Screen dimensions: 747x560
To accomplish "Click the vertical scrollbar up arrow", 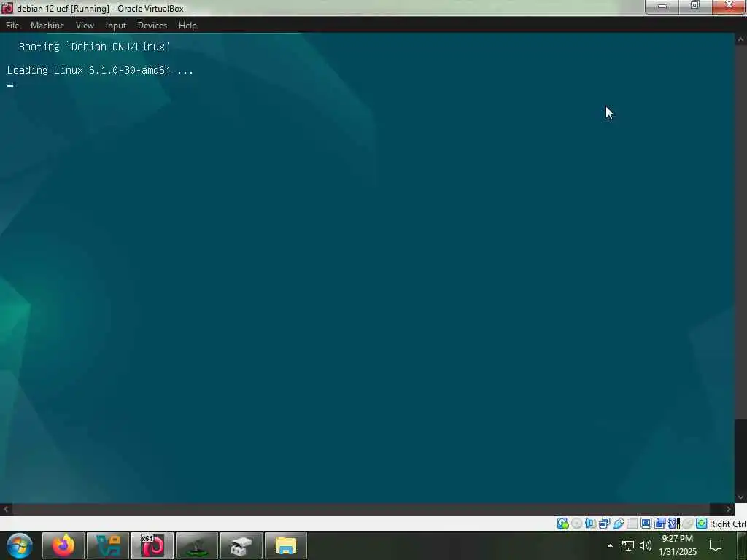I will click(x=741, y=39).
